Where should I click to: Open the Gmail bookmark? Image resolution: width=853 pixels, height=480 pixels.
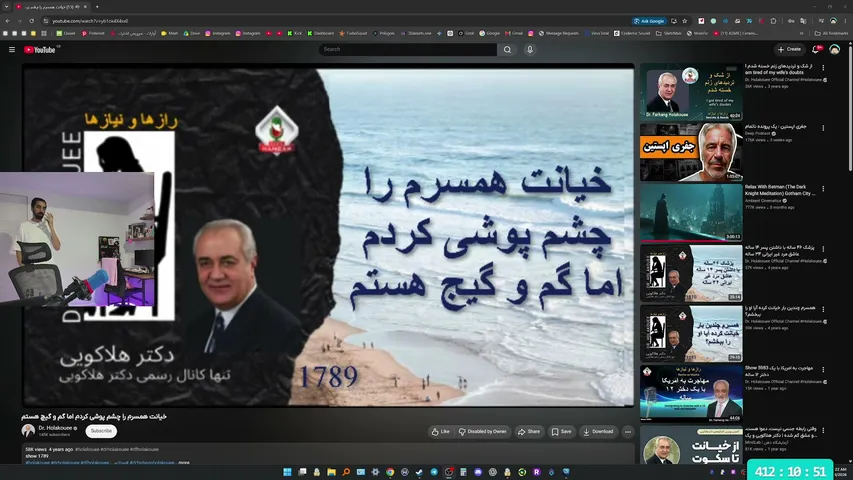tap(514, 33)
